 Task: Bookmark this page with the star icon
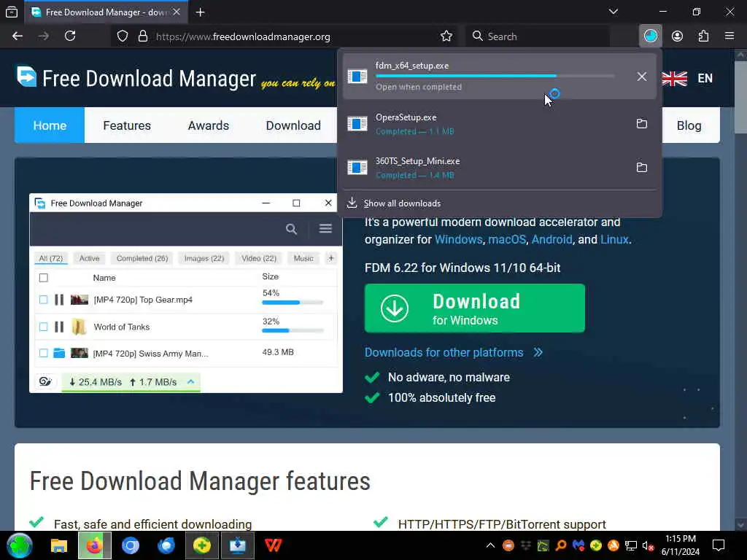446,36
